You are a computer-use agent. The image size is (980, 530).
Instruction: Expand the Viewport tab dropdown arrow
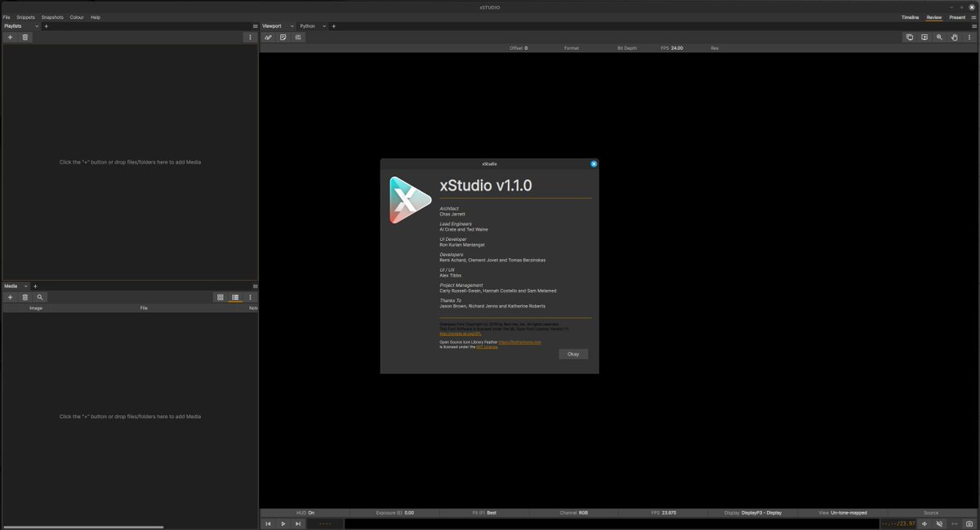292,26
